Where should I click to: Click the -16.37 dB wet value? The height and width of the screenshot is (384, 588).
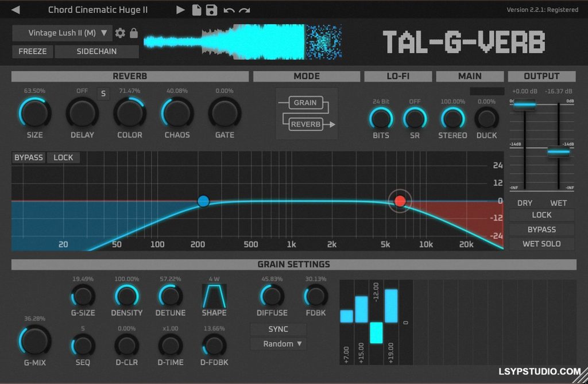(x=558, y=91)
